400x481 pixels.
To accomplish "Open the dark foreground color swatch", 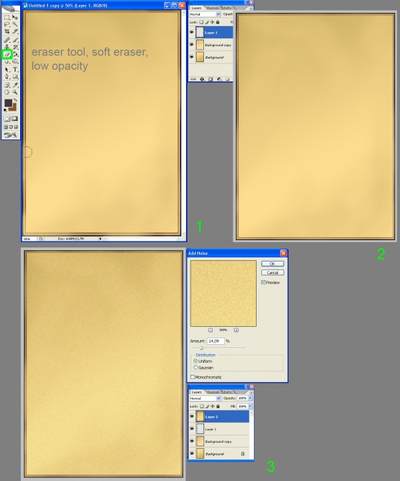I will (x=8, y=103).
